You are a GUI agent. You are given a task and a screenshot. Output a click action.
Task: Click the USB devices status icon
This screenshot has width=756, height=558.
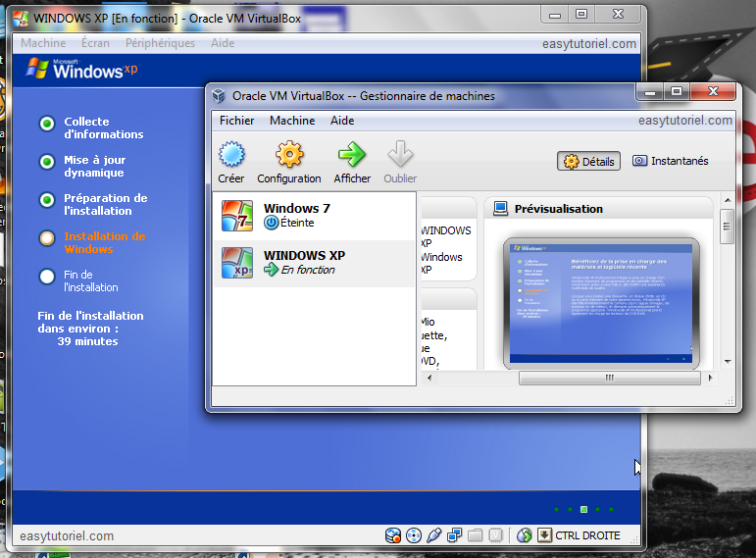click(x=434, y=535)
